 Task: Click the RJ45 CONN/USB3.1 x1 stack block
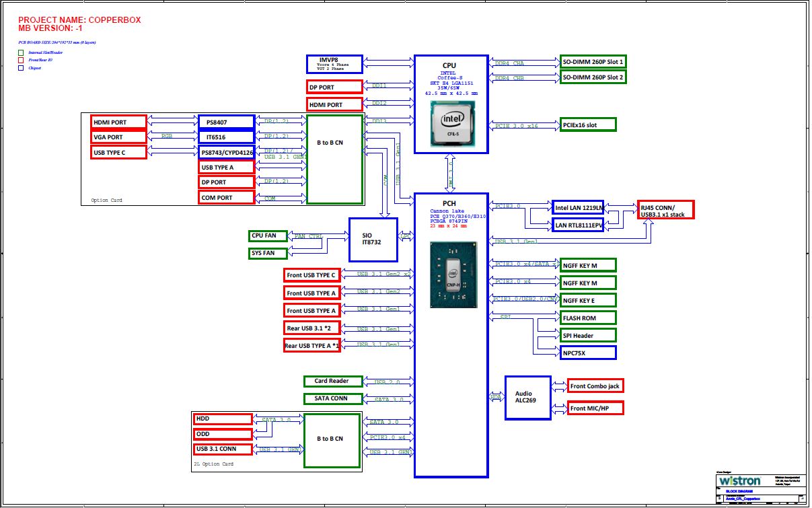(666, 209)
